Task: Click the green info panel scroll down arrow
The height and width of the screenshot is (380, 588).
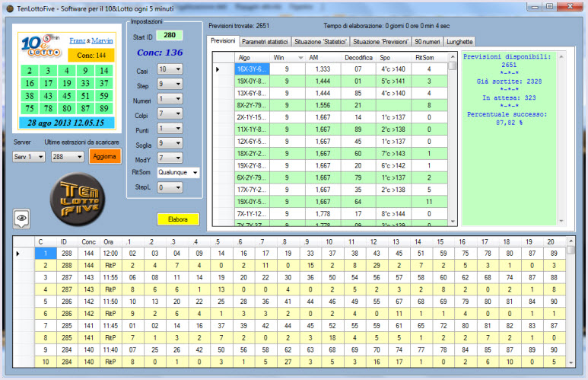Action: [561, 221]
